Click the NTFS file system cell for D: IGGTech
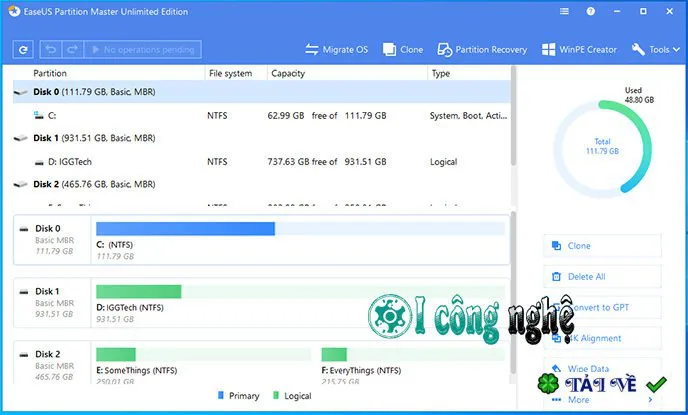 pos(217,162)
